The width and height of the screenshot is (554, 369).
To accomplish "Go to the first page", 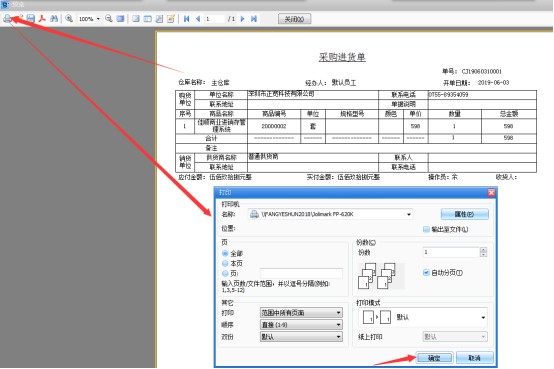I will pyautogui.click(x=187, y=19).
